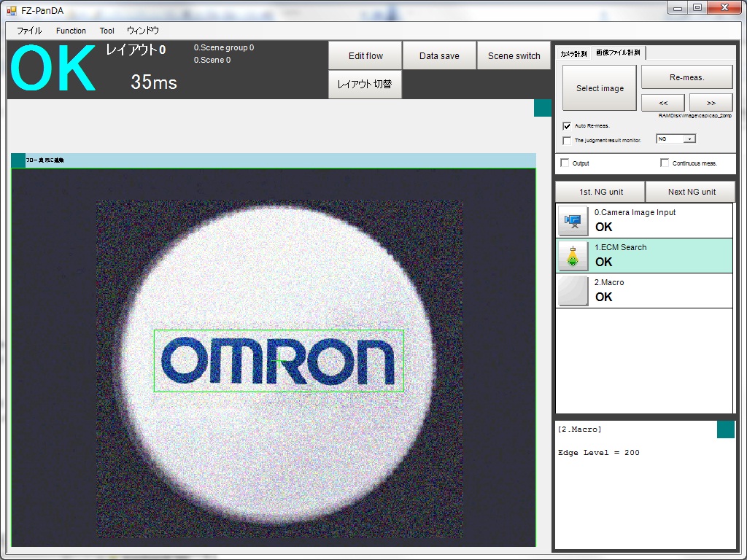
Task: Click the レイアウト0 label
Action: pyautogui.click(x=136, y=50)
